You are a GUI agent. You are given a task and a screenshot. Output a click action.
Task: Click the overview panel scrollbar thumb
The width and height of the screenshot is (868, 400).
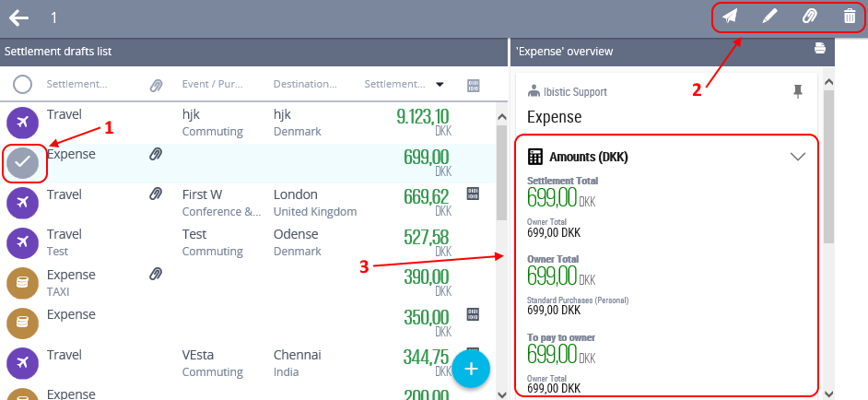[x=828, y=166]
